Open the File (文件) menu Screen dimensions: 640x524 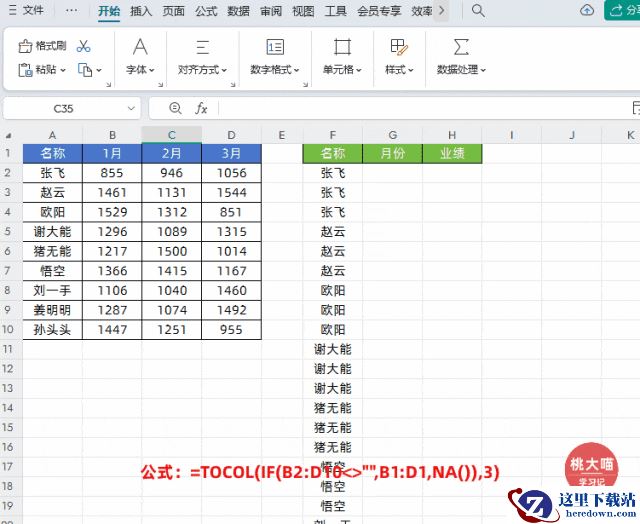pos(26,11)
